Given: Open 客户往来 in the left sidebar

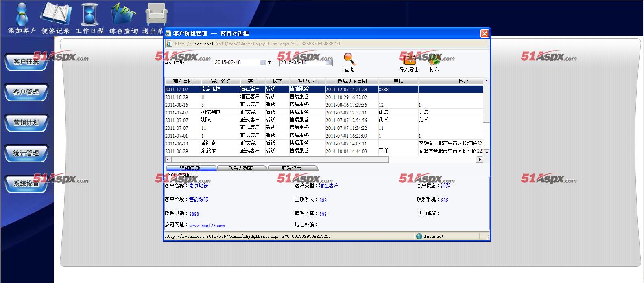Looking at the screenshot, I should coord(26,62).
